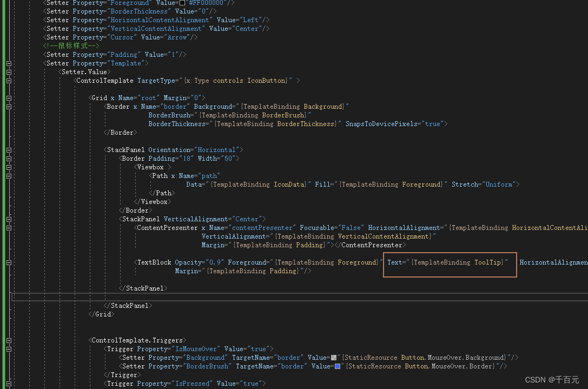Collapse the horizontal StackPanel element
Screen dimensions: 588x389
9,149
